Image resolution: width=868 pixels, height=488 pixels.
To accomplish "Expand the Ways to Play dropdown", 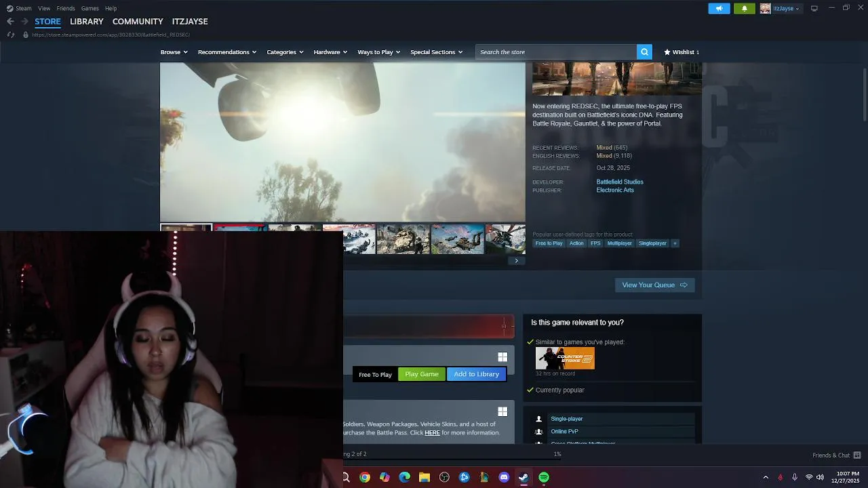I will tap(379, 52).
